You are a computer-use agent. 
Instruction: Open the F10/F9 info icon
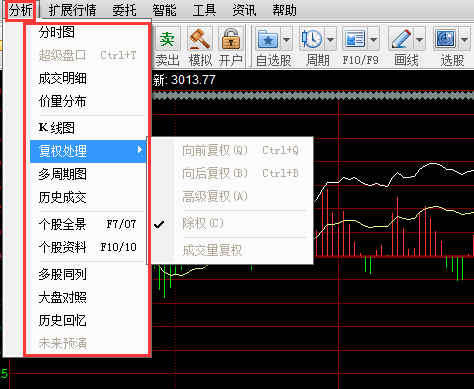(x=355, y=39)
